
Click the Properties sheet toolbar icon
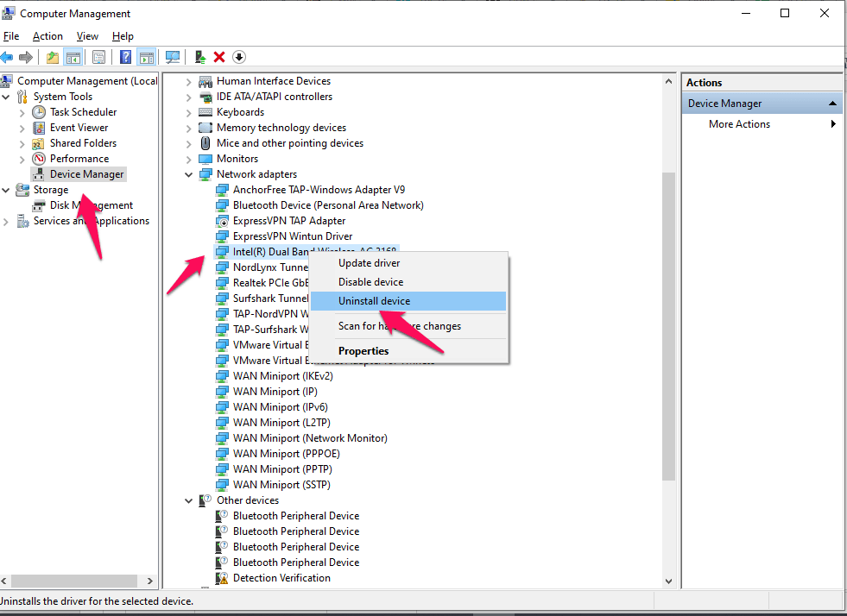[98, 57]
